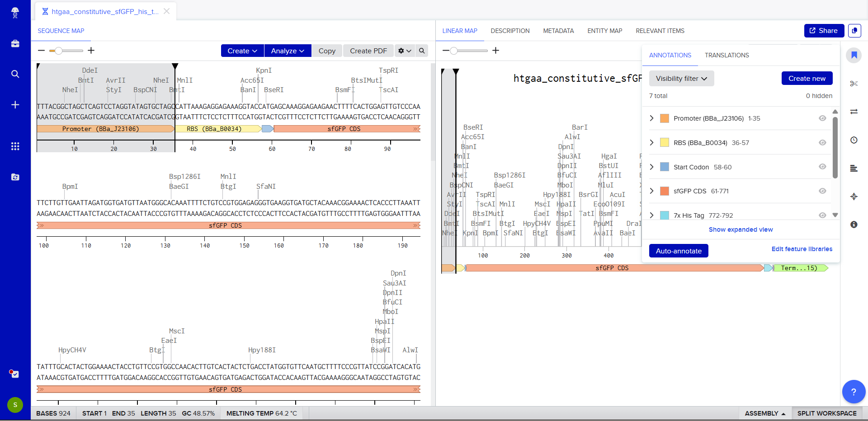868x421 pixels.
Task: Click the Show expanded view link
Action: coord(741,229)
